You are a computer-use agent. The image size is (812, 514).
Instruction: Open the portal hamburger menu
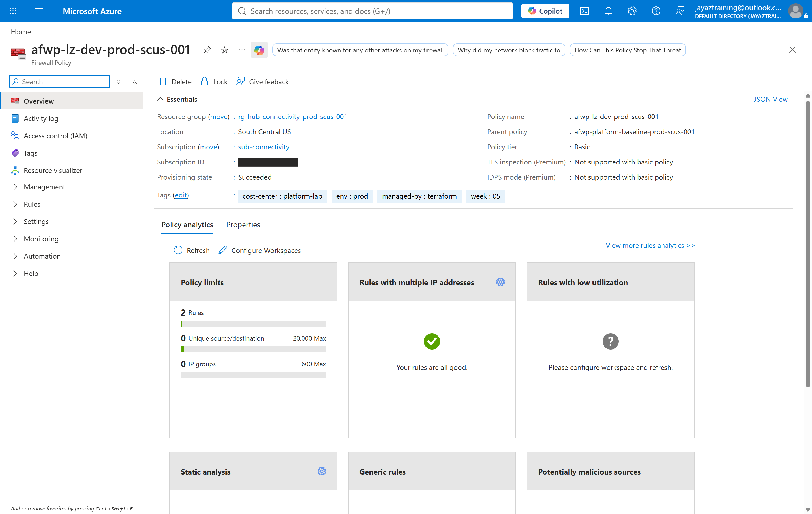tap(39, 11)
